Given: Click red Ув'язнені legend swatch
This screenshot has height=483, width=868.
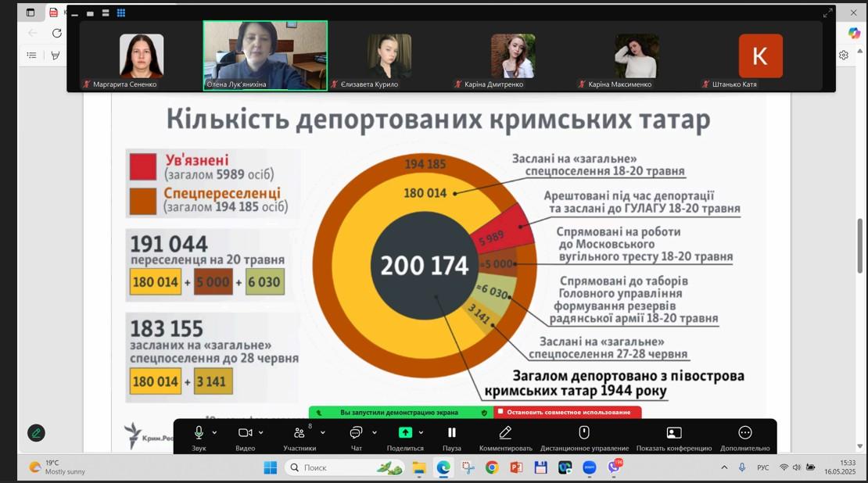Looking at the screenshot, I should click(143, 167).
